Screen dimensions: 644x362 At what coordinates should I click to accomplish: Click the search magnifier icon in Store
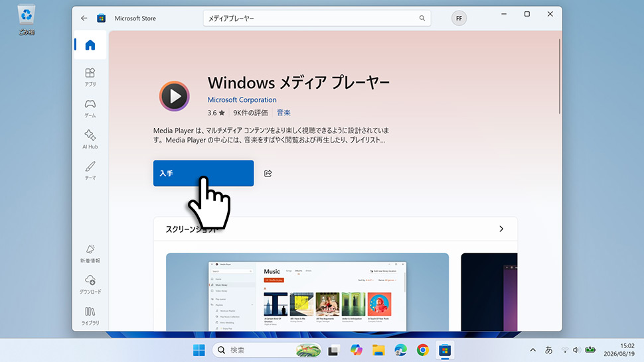coord(422,18)
